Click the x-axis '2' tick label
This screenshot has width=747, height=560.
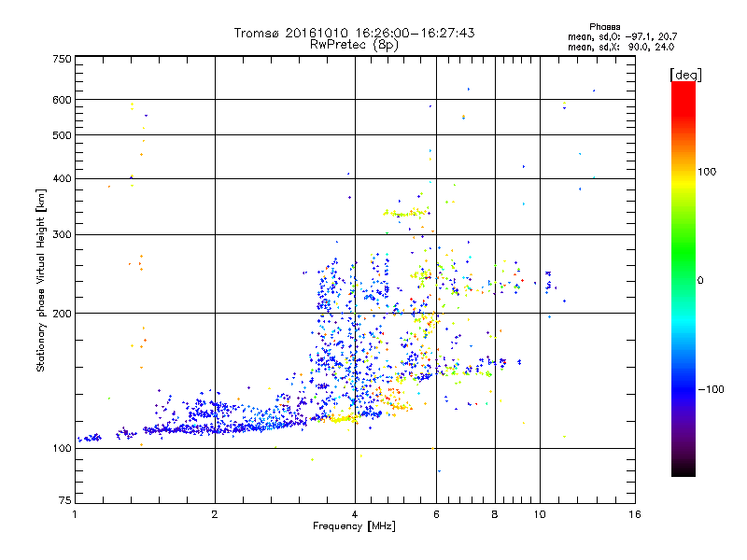tap(215, 514)
